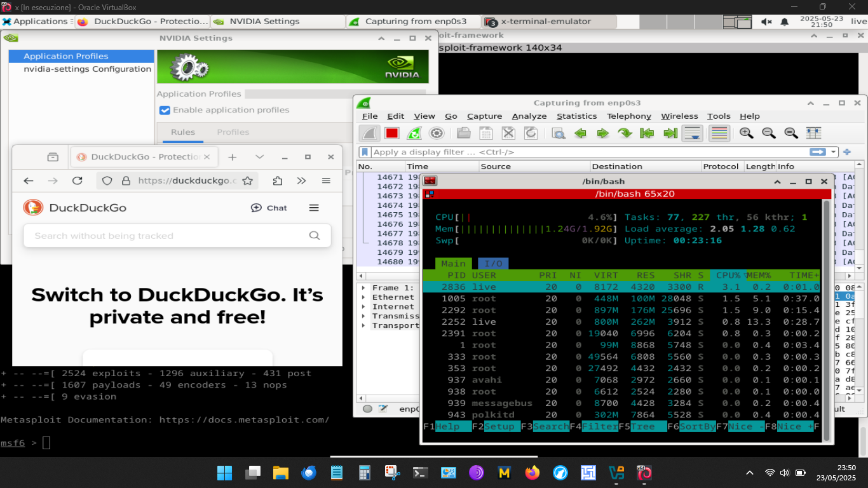Open list all tabs chevron in browser
The height and width of the screenshot is (488, 868).
tap(259, 157)
